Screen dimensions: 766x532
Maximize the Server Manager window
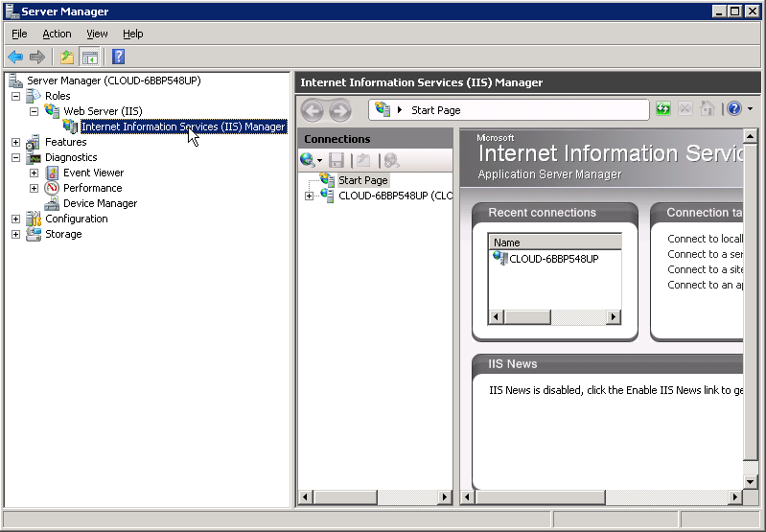click(x=734, y=12)
